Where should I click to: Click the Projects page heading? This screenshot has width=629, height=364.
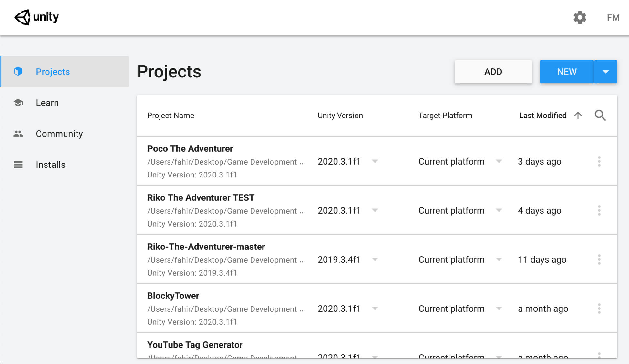[x=169, y=72]
